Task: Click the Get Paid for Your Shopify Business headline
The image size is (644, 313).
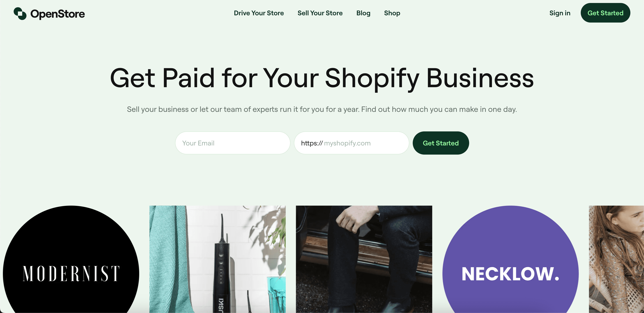Action: click(x=322, y=78)
